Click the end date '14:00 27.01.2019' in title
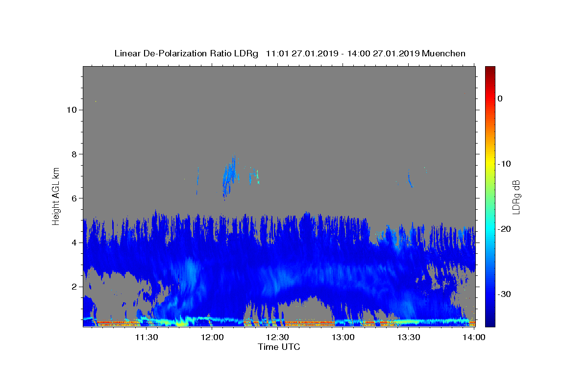The image size is (588, 392). click(x=383, y=53)
